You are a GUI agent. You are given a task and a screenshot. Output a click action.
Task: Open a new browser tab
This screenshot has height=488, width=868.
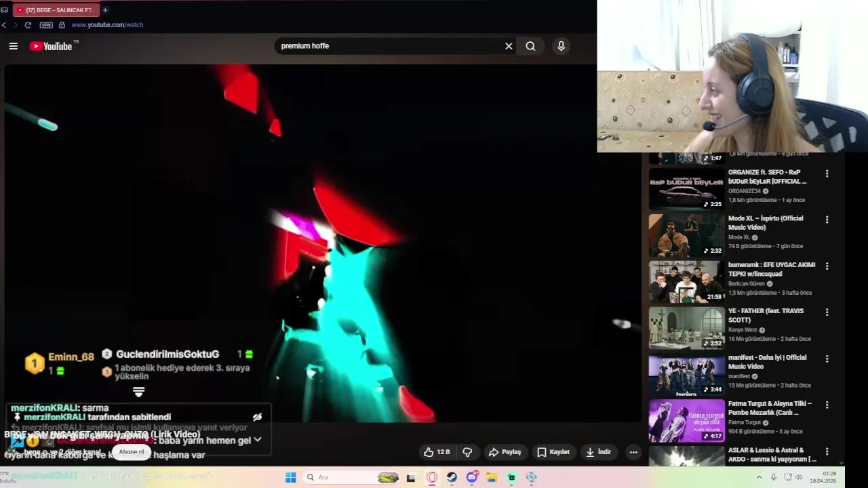105,10
